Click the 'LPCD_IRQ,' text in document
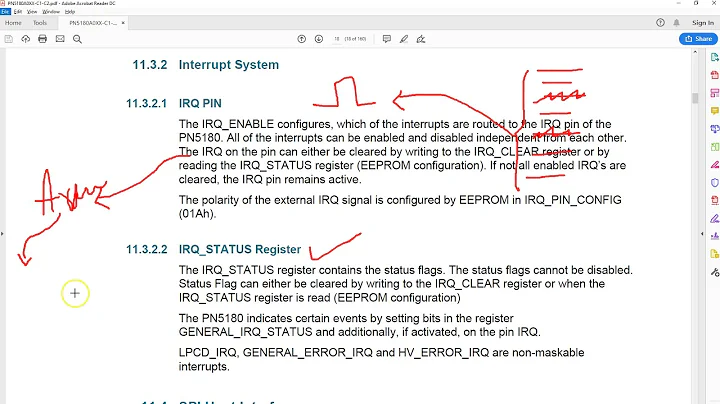 208,353
